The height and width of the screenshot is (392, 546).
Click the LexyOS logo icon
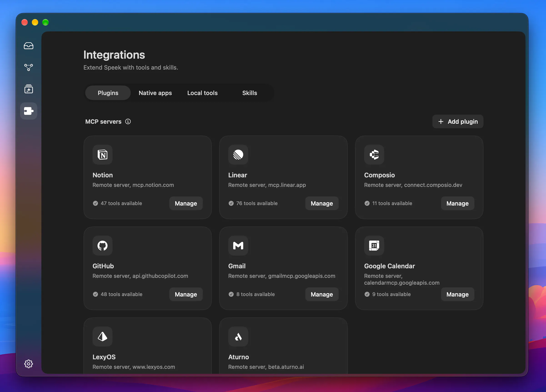103,336
